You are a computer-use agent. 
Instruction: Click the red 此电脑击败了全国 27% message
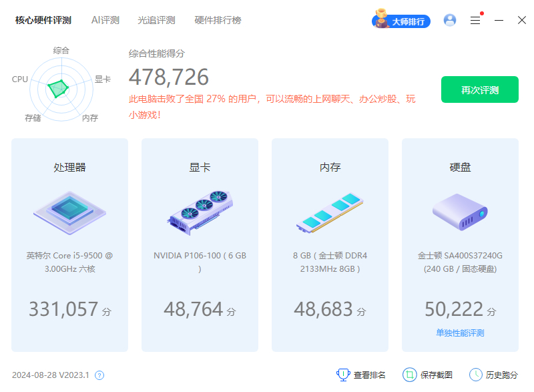click(272, 107)
